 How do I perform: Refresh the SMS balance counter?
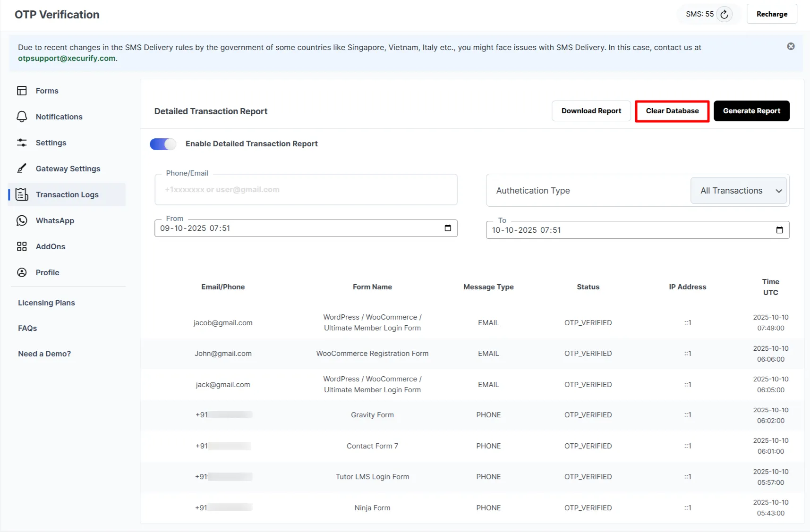pyautogui.click(x=725, y=14)
